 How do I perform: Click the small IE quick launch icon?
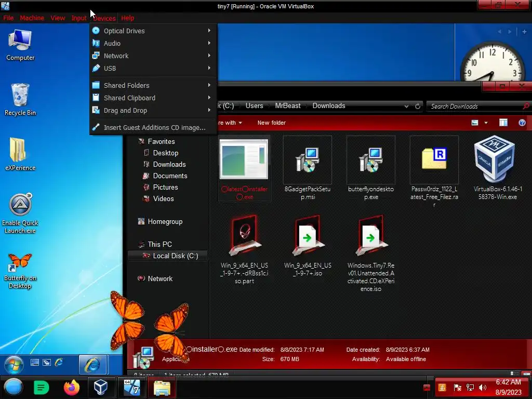pos(59,362)
